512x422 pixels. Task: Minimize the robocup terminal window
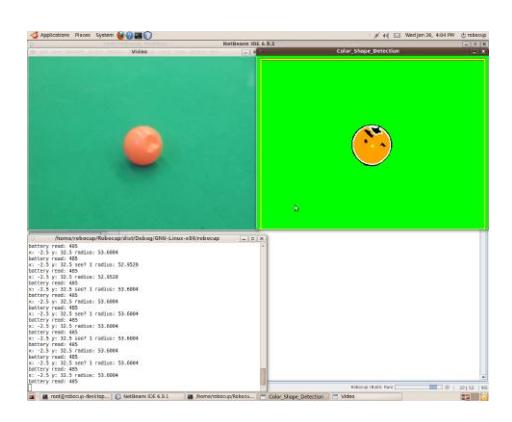[x=244, y=239]
